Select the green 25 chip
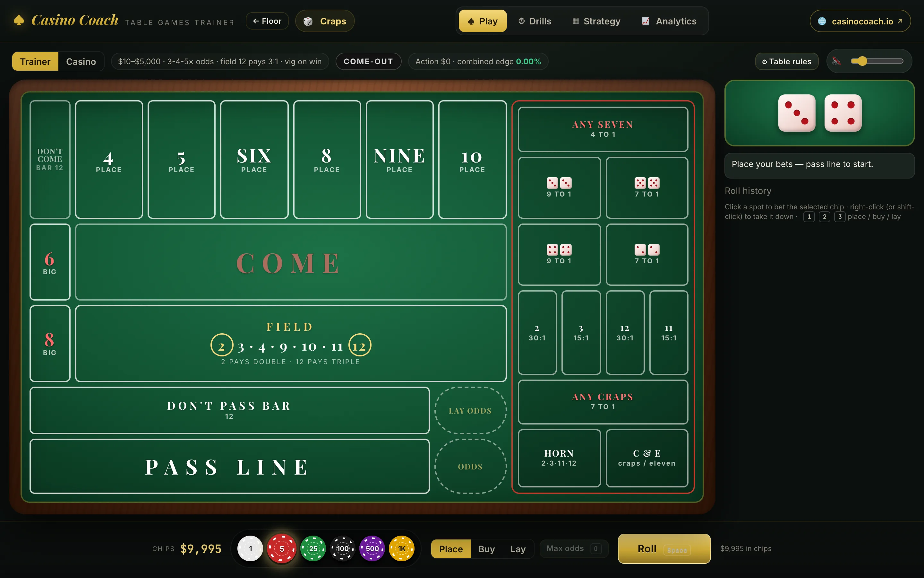 click(313, 548)
